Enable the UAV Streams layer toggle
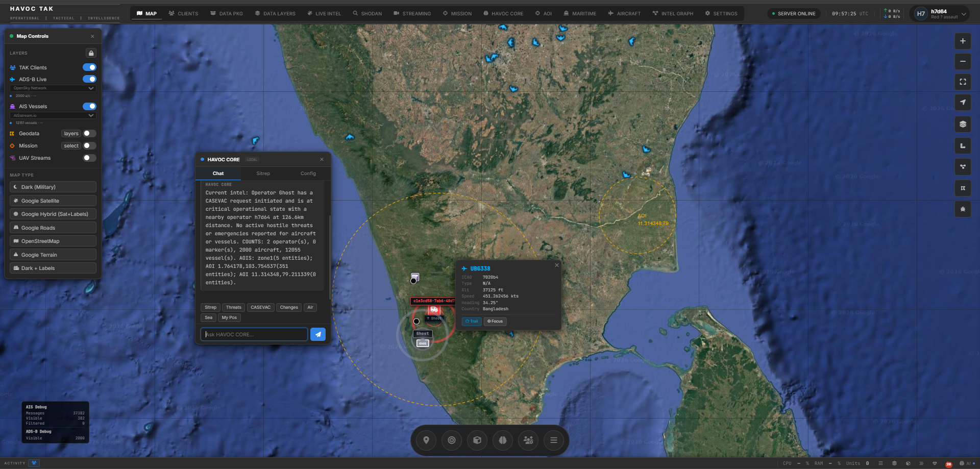The width and height of the screenshot is (980, 469). [89, 158]
